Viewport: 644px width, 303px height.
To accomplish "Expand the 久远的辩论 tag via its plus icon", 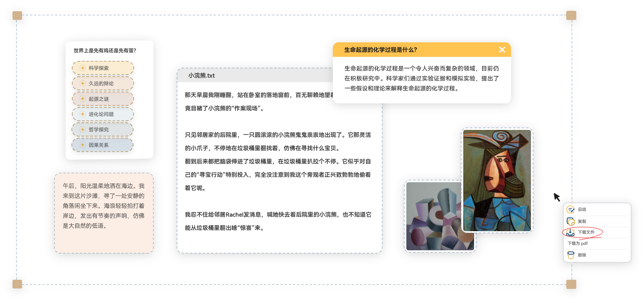I will (x=82, y=83).
